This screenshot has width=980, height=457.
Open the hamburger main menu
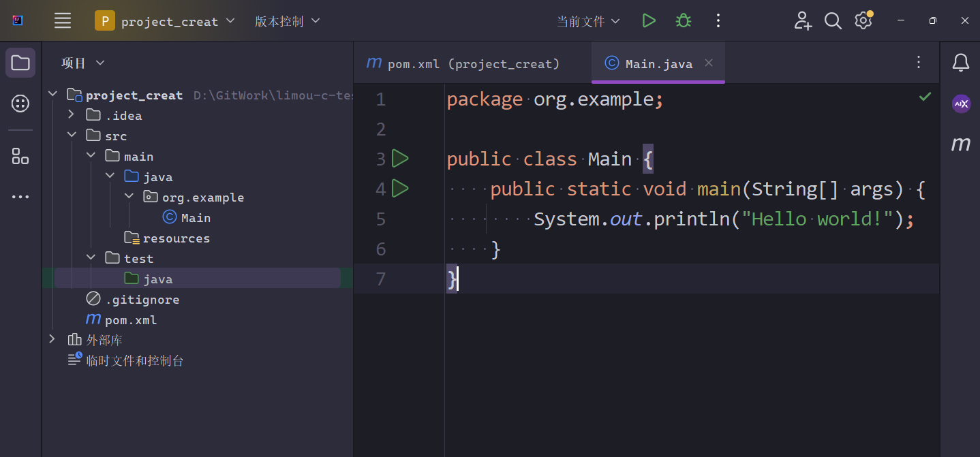pos(63,21)
